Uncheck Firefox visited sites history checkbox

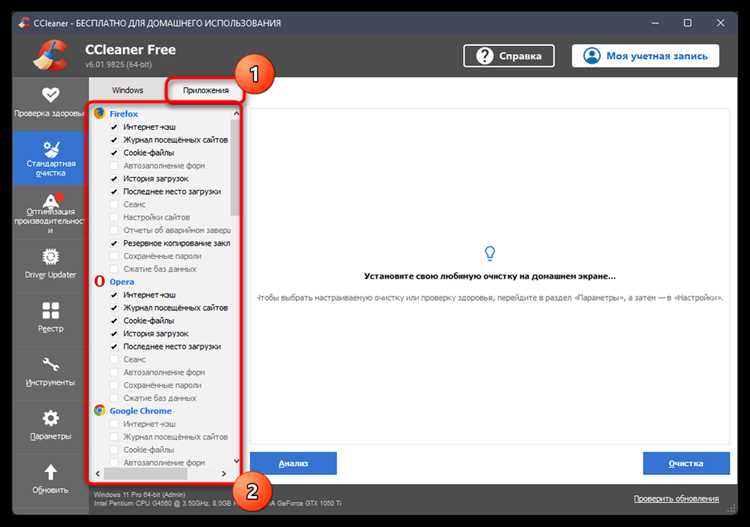114,140
